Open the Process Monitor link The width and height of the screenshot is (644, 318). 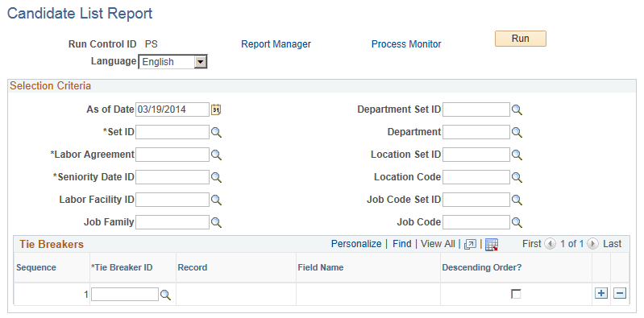[406, 44]
